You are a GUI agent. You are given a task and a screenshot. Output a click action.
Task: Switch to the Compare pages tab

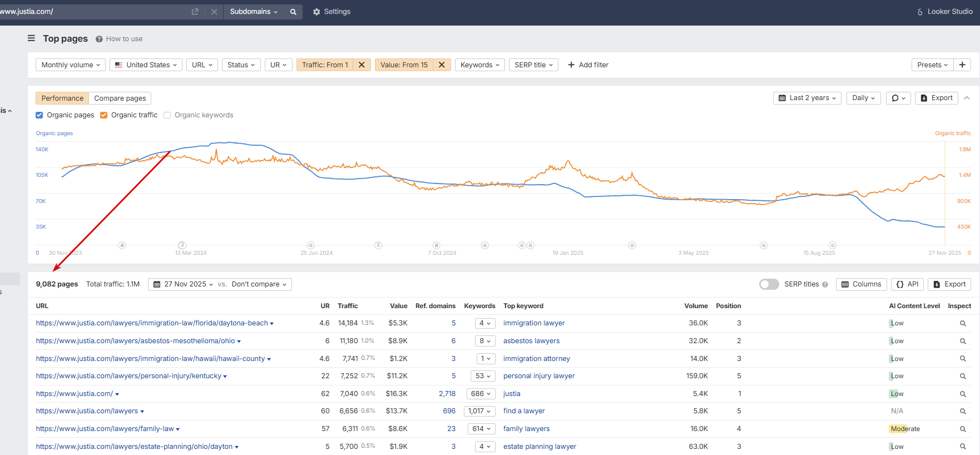[x=120, y=98]
